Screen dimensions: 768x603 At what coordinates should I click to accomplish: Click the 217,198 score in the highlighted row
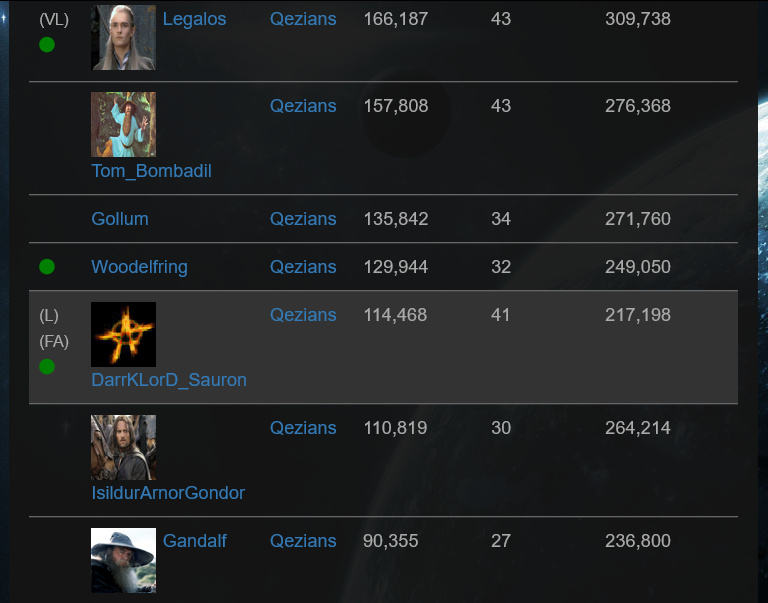(637, 315)
